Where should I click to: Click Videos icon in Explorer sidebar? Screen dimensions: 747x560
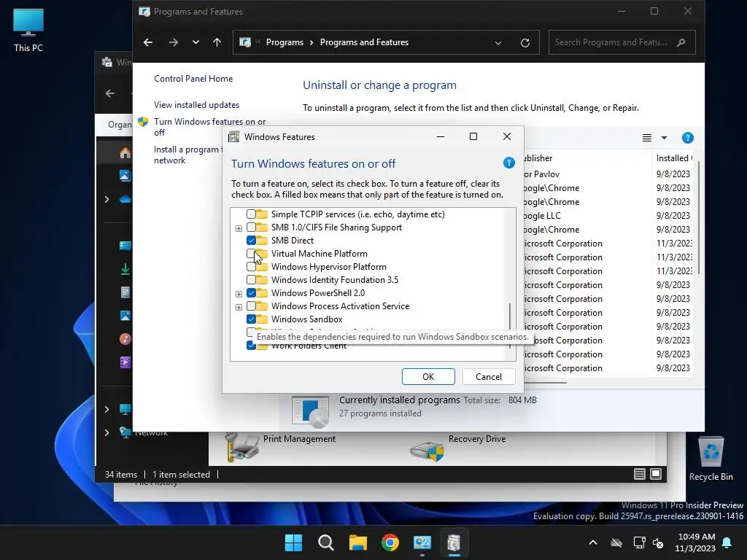(125, 362)
